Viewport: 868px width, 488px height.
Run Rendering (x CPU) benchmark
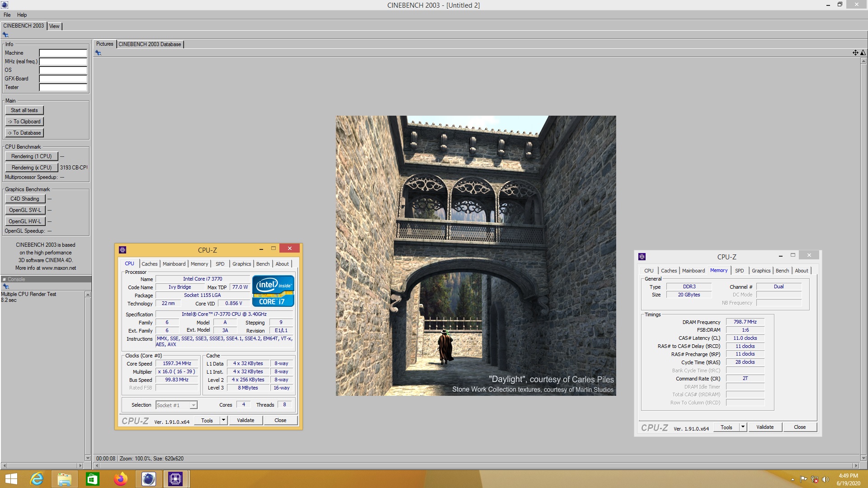coord(32,168)
